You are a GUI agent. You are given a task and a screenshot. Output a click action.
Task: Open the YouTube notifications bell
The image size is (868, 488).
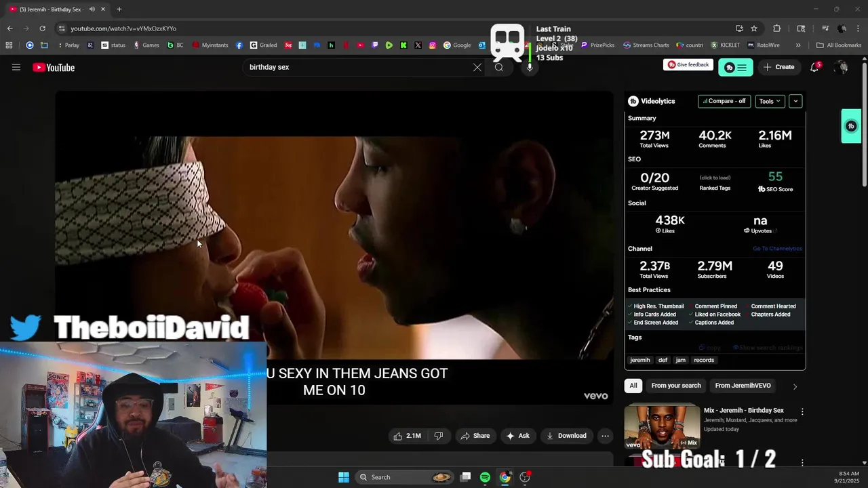coord(814,67)
